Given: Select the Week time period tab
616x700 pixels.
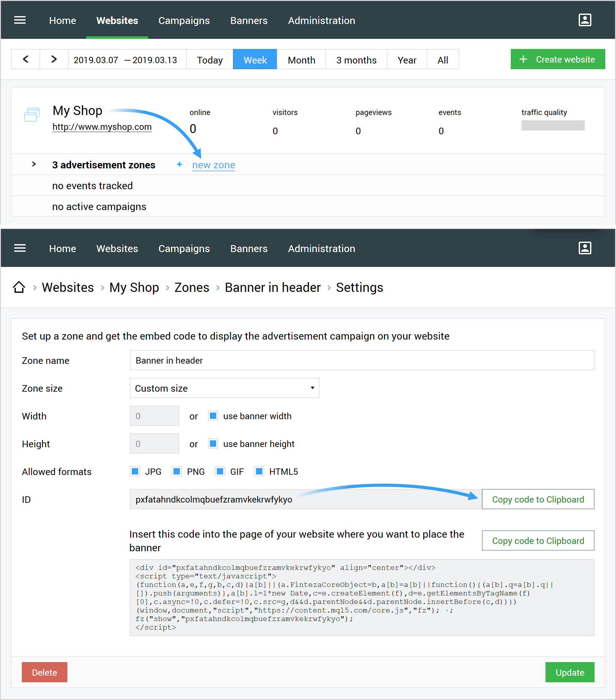Looking at the screenshot, I should (x=254, y=59).
